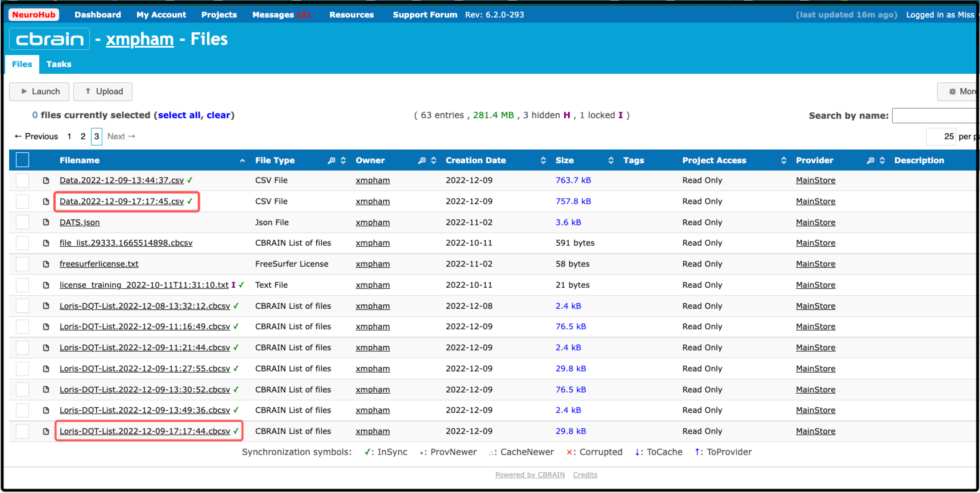Switch to the Tasks tab
The width and height of the screenshot is (980, 493).
[59, 64]
